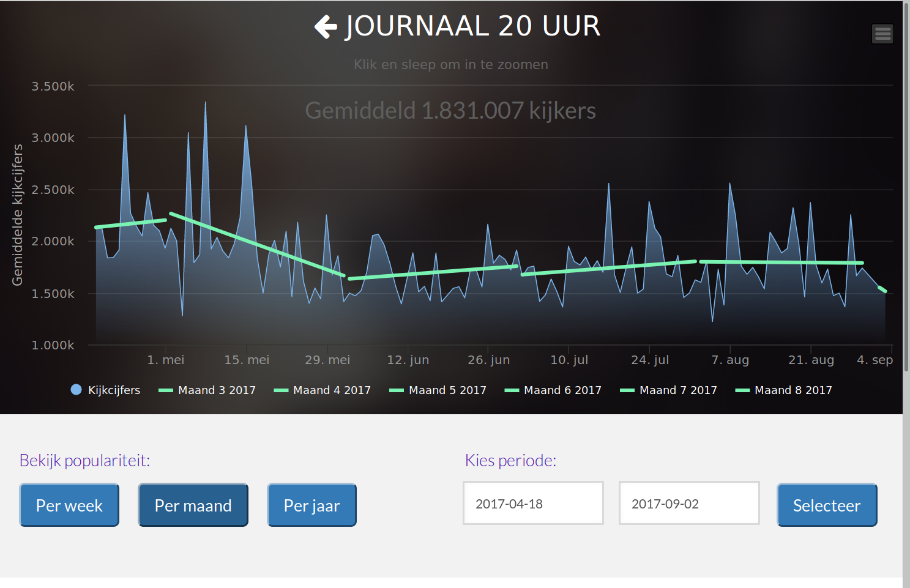This screenshot has height=588, width=910.
Task: Click the back arrow beside Journaal 20 Uur
Action: pos(326,27)
